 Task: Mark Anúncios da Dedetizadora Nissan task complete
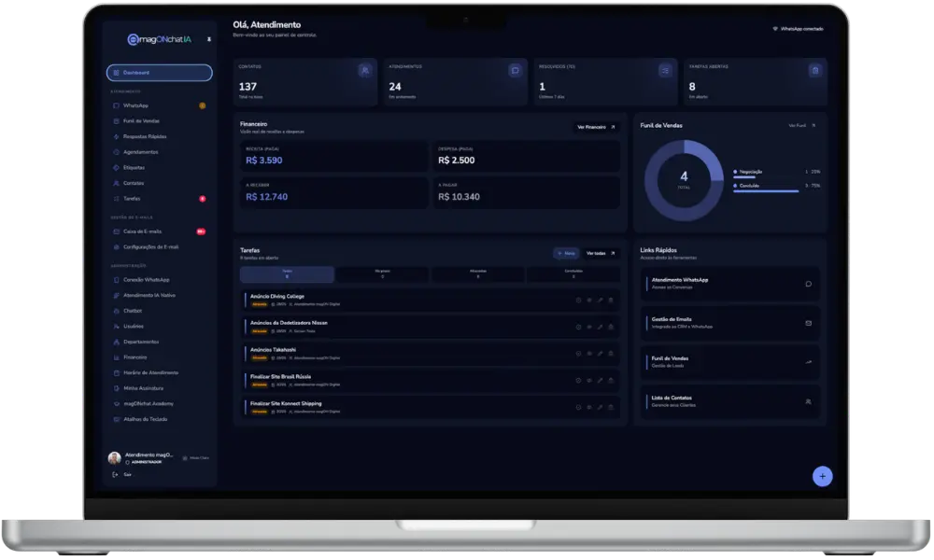tap(578, 327)
